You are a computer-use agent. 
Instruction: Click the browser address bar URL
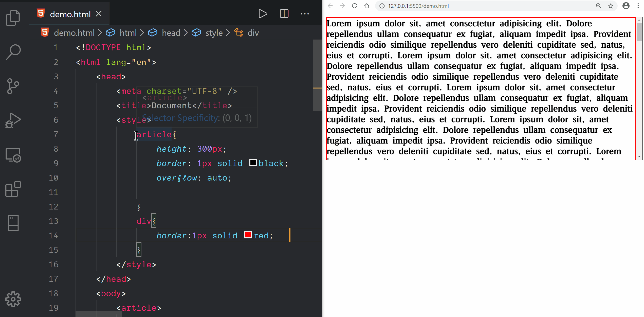(418, 6)
